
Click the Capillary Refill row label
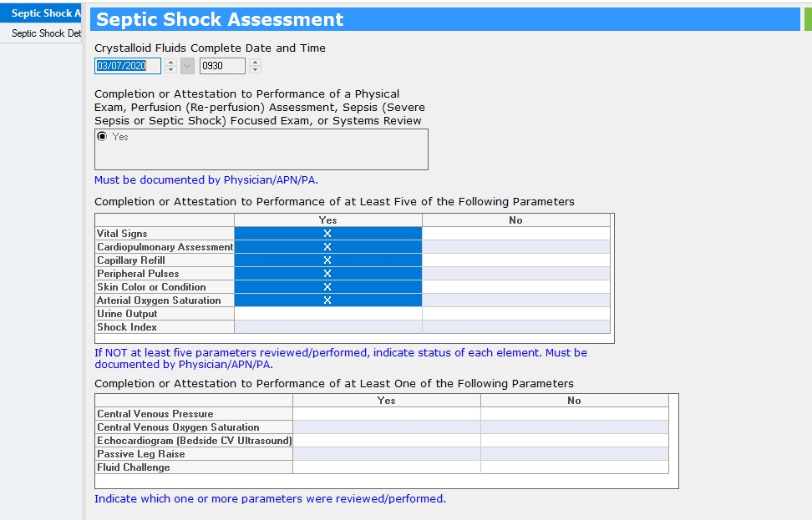[x=165, y=260]
